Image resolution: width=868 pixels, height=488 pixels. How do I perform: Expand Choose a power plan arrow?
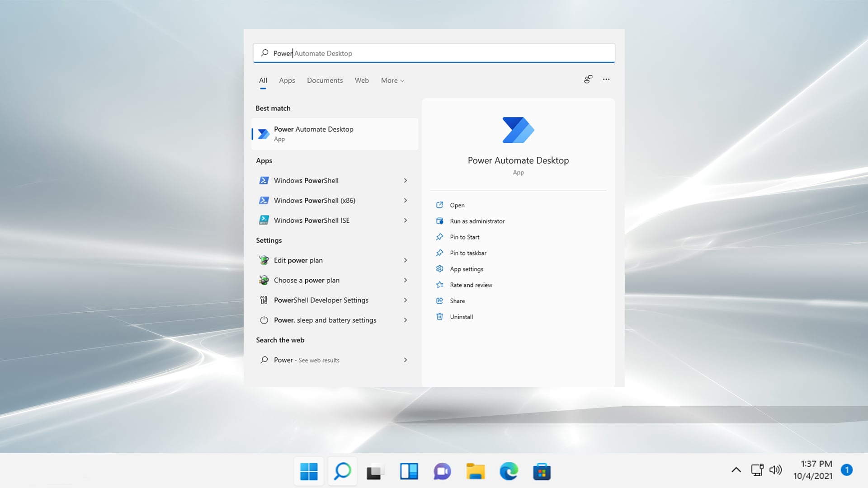tap(406, 280)
